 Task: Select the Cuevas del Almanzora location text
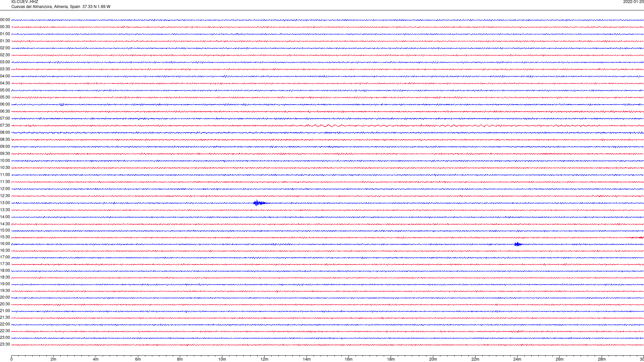61,7
